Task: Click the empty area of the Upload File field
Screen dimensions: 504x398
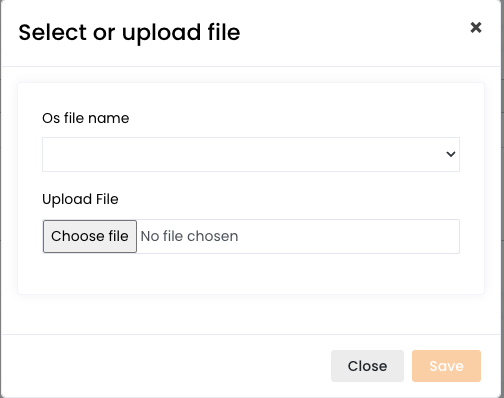Action: coord(347,236)
